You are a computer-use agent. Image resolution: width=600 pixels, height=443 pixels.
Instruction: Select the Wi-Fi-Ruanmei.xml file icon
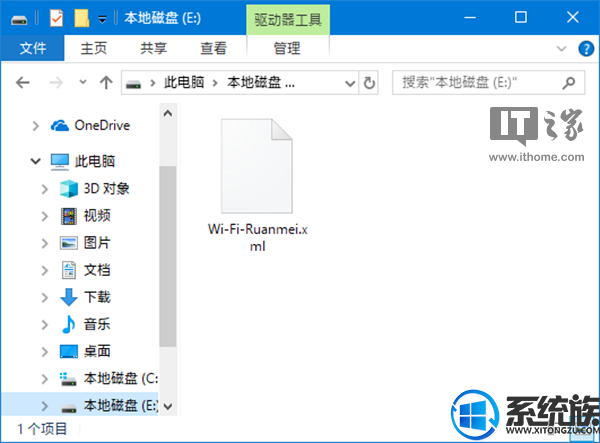257,166
